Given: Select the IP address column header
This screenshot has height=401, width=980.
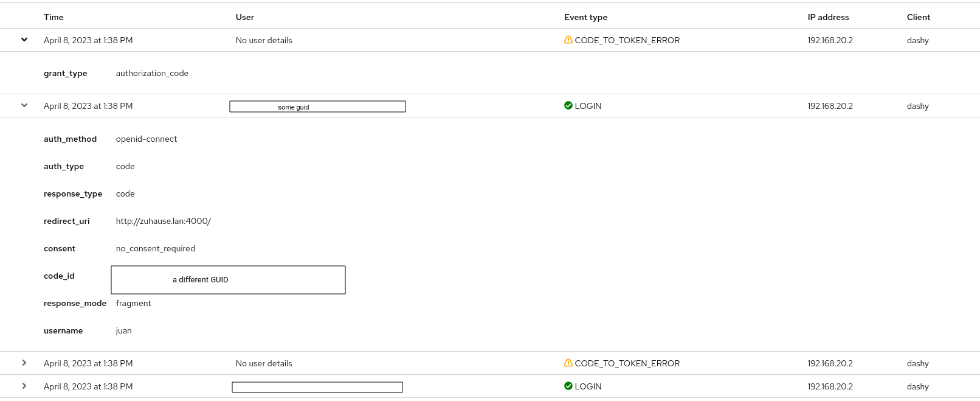Looking at the screenshot, I should tap(828, 17).
